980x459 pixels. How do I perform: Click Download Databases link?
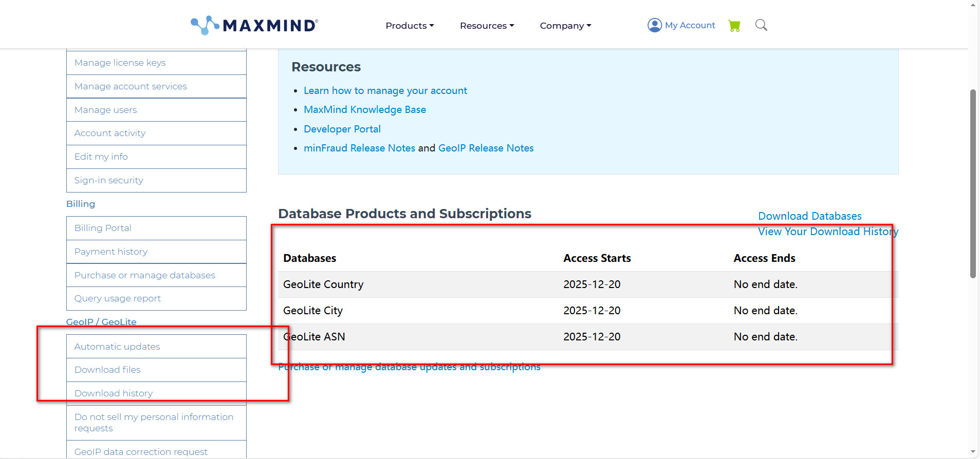point(809,216)
